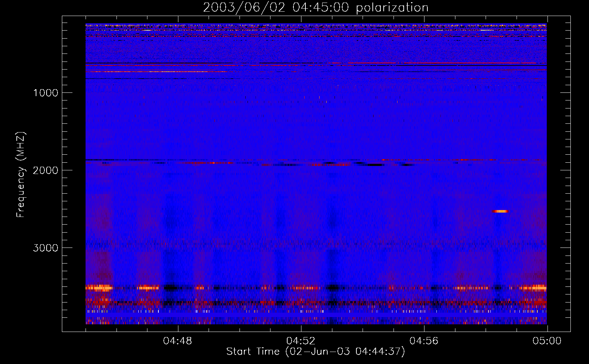This screenshot has height=364, width=589.
Task: Click the 04:48 time tick label
Action: (178, 341)
